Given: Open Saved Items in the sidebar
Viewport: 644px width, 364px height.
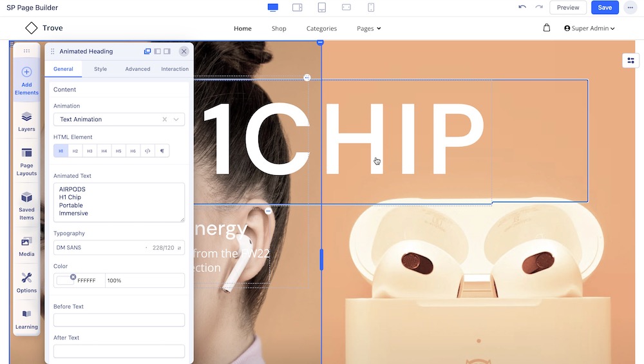Looking at the screenshot, I should coord(26,205).
